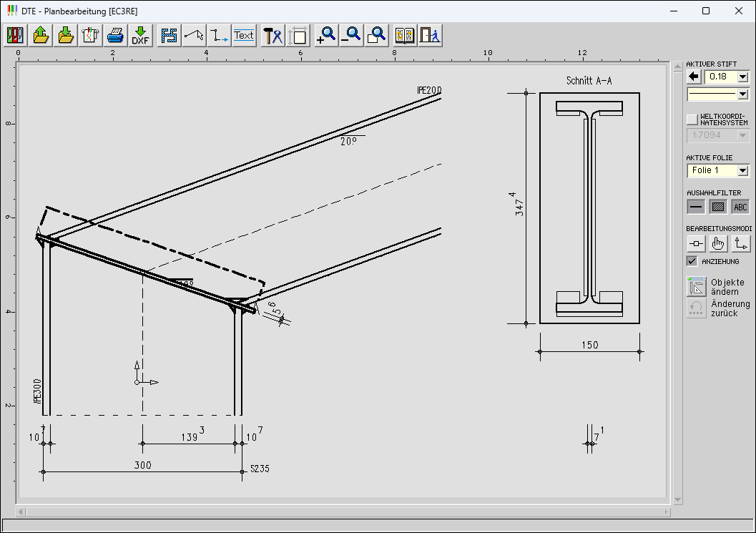Toggle the ABC text selection filter

740,207
